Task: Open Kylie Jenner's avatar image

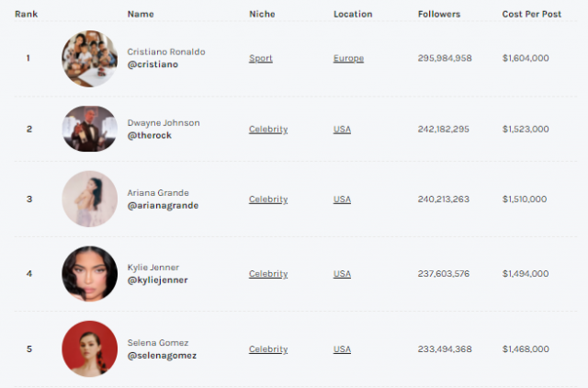Action: [90, 274]
